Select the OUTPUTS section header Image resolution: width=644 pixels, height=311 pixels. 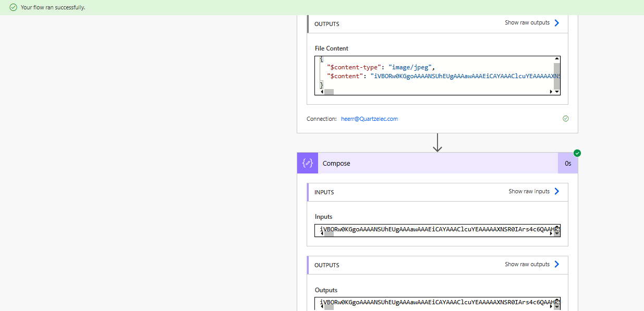[x=326, y=23]
